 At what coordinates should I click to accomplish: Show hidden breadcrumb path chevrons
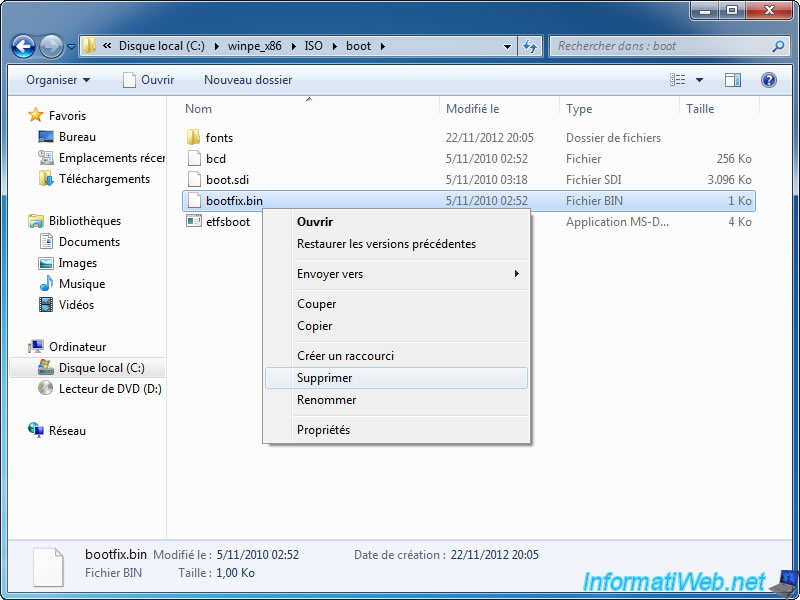click(x=107, y=46)
